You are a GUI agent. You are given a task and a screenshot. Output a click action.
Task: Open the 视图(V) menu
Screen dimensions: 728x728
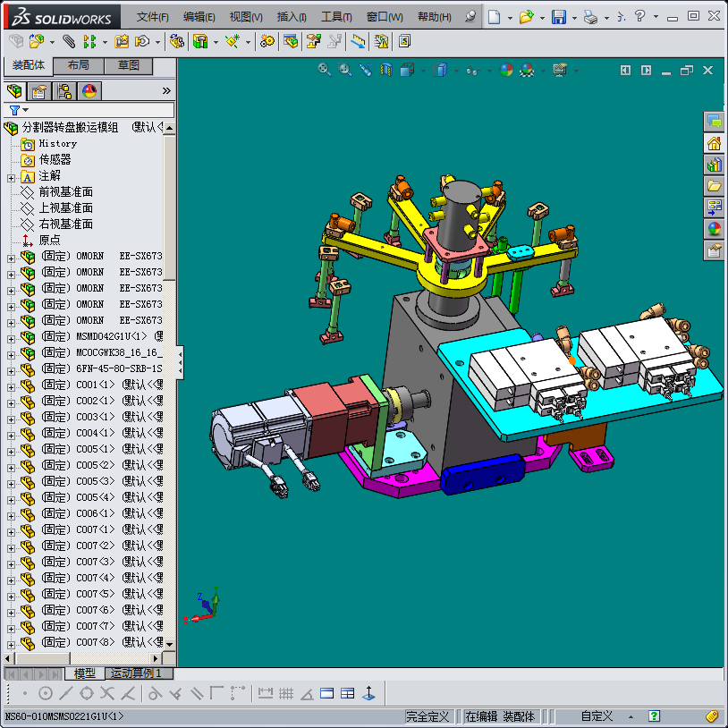click(x=246, y=17)
